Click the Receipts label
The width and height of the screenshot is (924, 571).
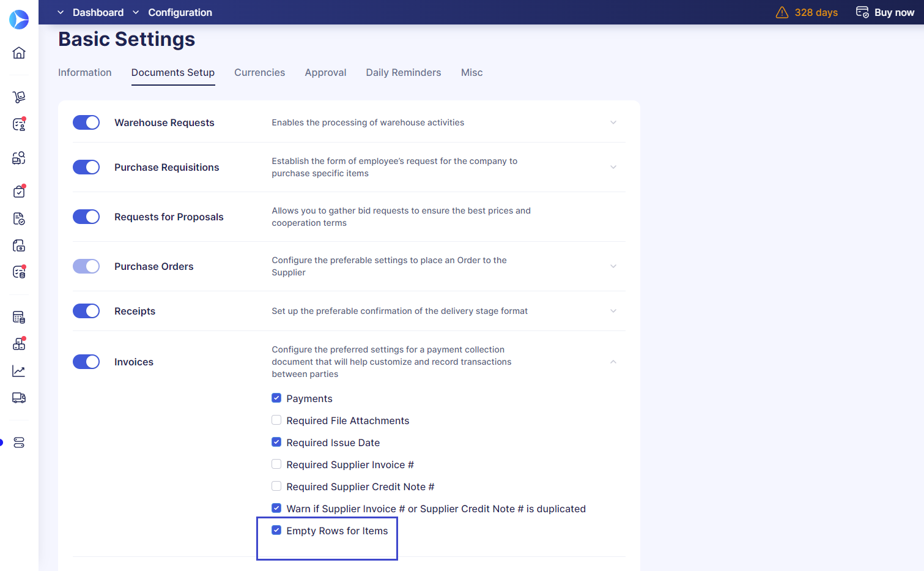click(x=135, y=311)
